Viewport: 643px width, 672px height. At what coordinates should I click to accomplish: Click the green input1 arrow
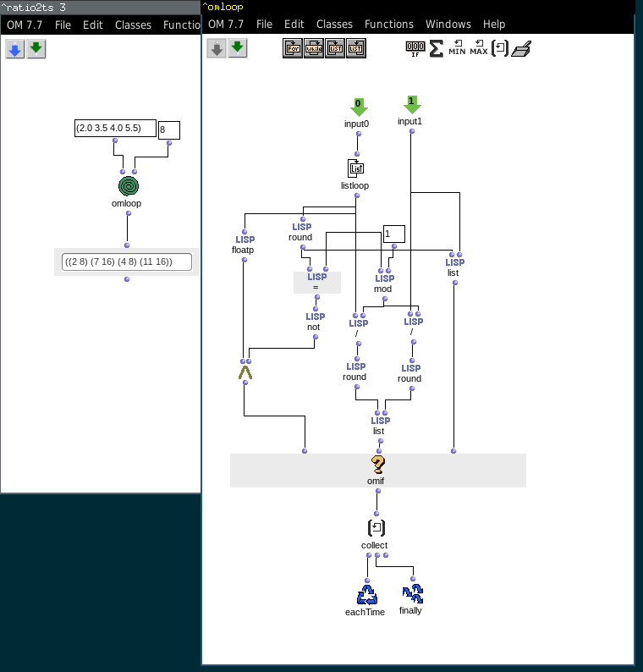[x=411, y=105]
